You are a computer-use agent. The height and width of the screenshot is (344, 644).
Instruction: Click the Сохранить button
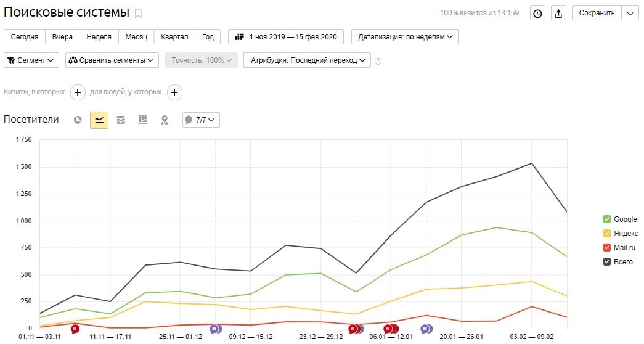point(597,13)
